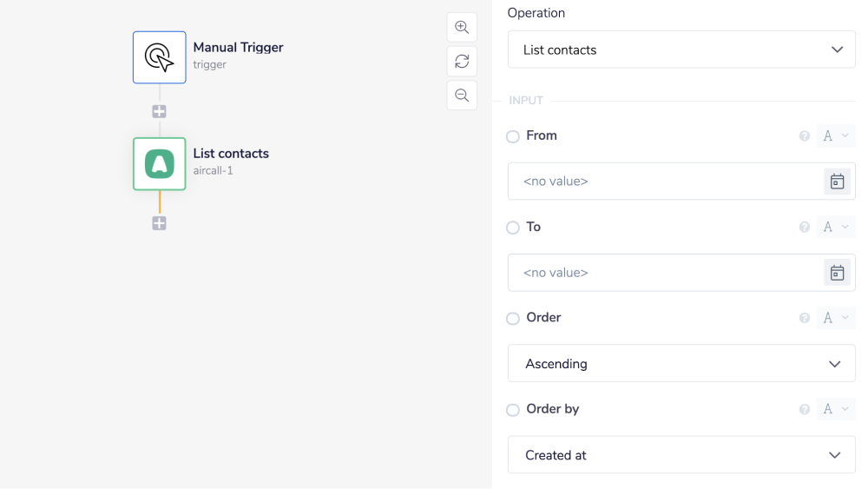The image size is (868, 489).
Task: Toggle the Order by radio button
Action: [513, 410]
